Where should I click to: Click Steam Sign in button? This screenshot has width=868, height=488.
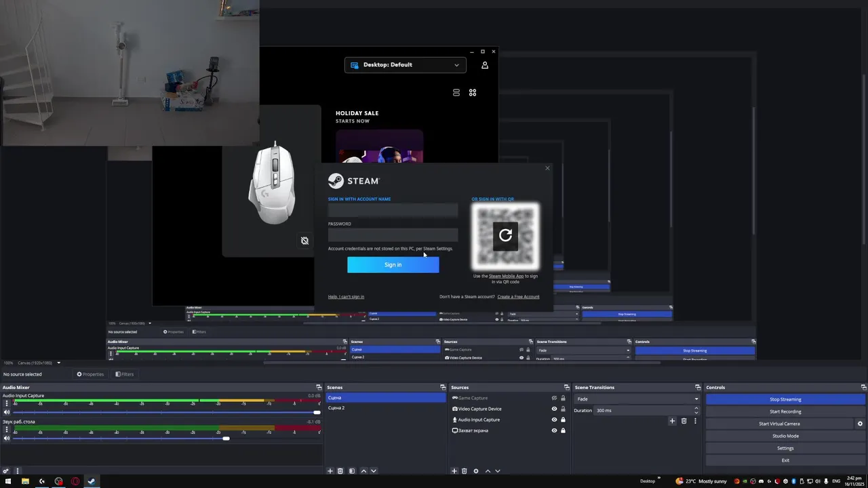(x=393, y=265)
